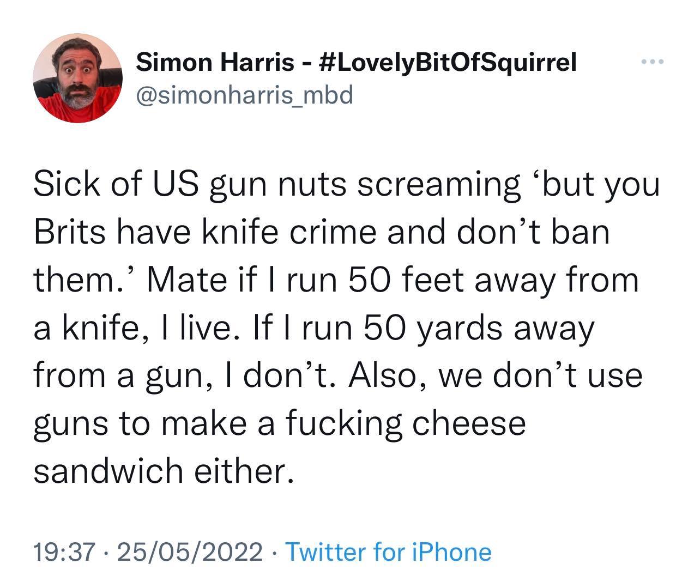Click the 19:37 timestamp
The image size is (700, 588).
(x=64, y=552)
